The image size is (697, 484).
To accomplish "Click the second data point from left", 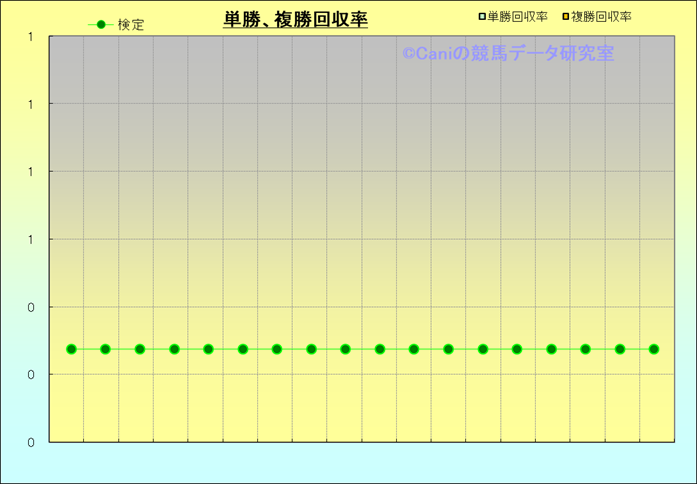I will pyautogui.click(x=105, y=349).
